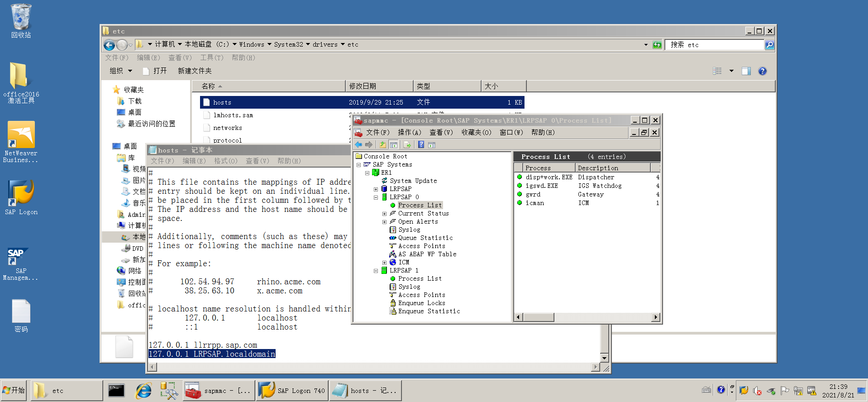Click the 搜索 etc search field
This screenshot has height=402, width=868.
pyautogui.click(x=714, y=45)
